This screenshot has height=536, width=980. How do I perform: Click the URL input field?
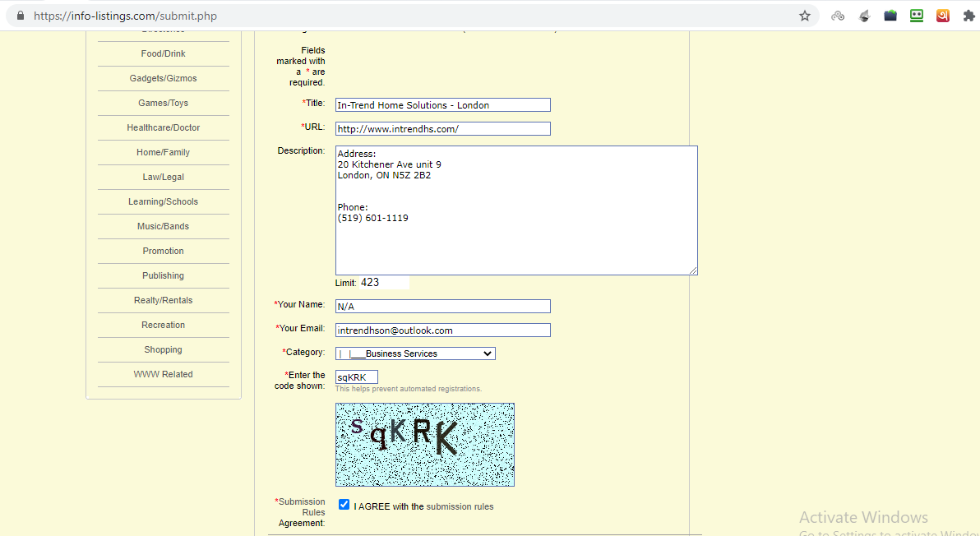pos(442,129)
